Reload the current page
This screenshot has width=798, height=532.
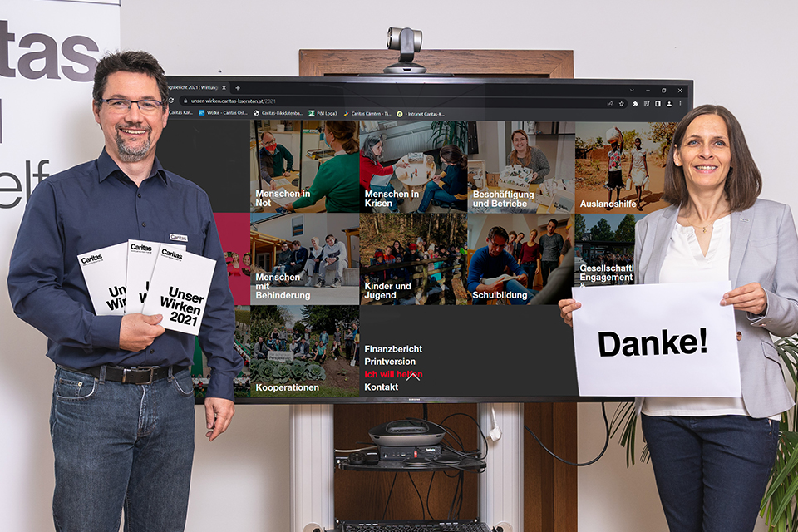[x=171, y=101]
